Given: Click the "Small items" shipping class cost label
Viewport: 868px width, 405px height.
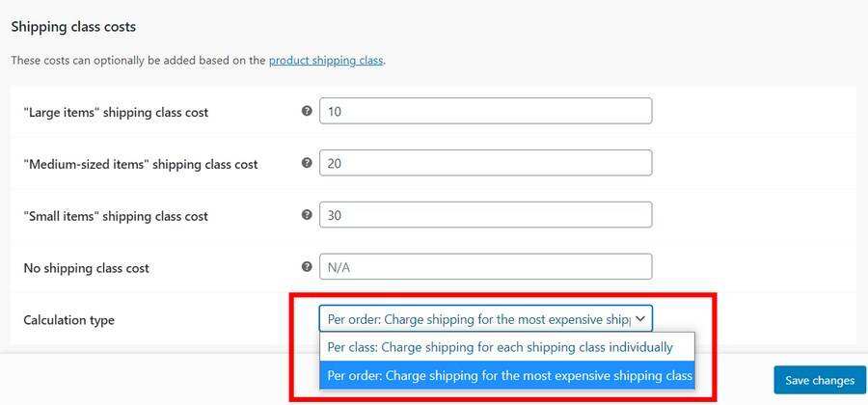Looking at the screenshot, I should pos(116,216).
